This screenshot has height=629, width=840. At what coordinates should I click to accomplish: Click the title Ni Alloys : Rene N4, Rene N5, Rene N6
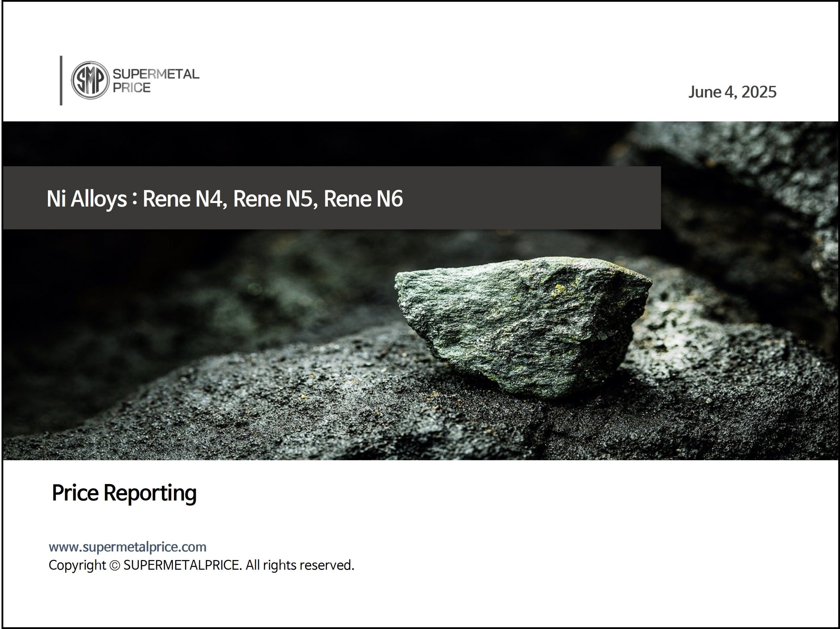click(224, 198)
